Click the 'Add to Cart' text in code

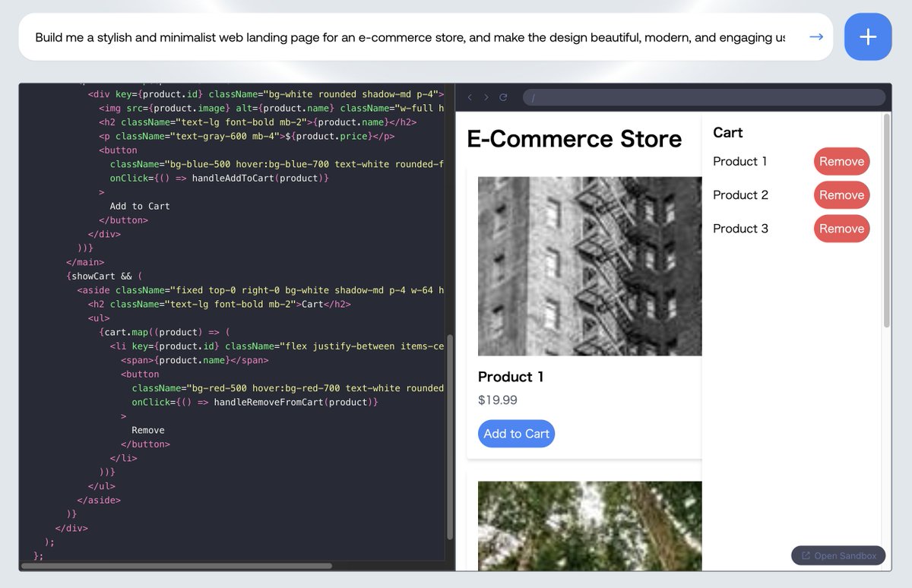[140, 206]
